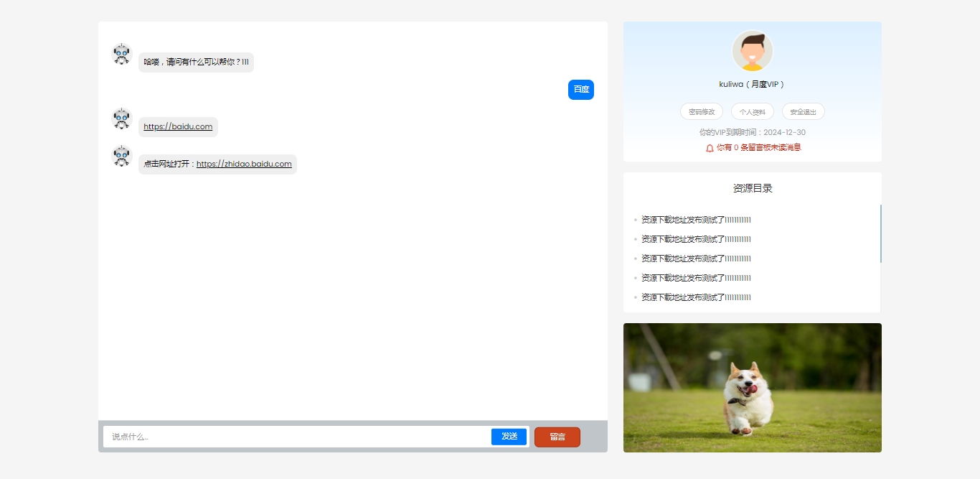The height and width of the screenshot is (479, 980).
Task: Open the https://baidu.com link
Action: 178,127
